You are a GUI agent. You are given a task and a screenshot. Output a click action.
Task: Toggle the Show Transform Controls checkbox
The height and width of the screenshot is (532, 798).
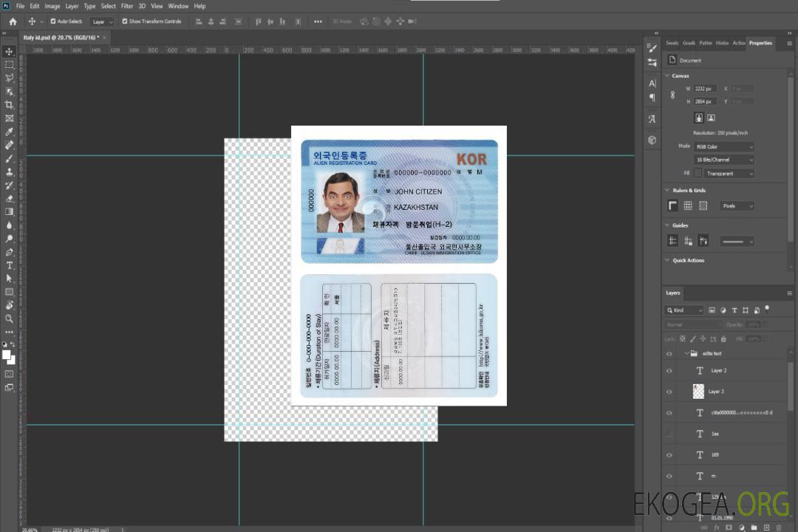tap(124, 21)
